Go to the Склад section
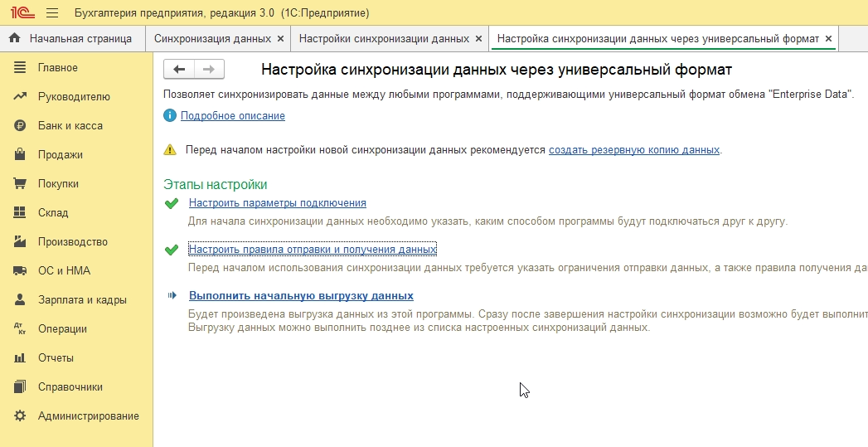The height and width of the screenshot is (447, 868). click(53, 213)
